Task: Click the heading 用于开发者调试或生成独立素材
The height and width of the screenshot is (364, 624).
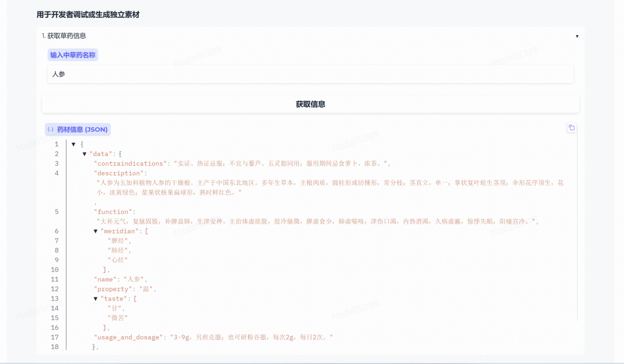Action: tap(88, 14)
